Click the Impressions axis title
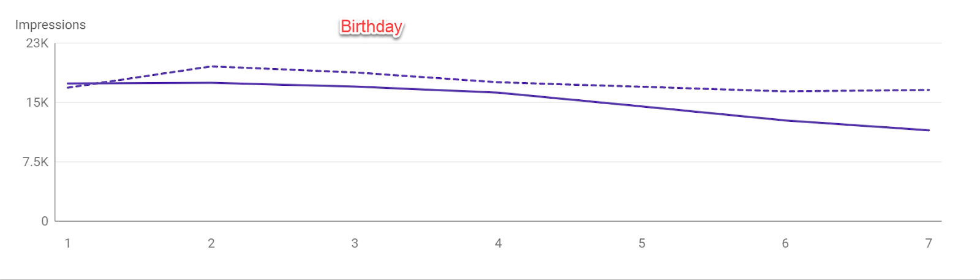 50,25
